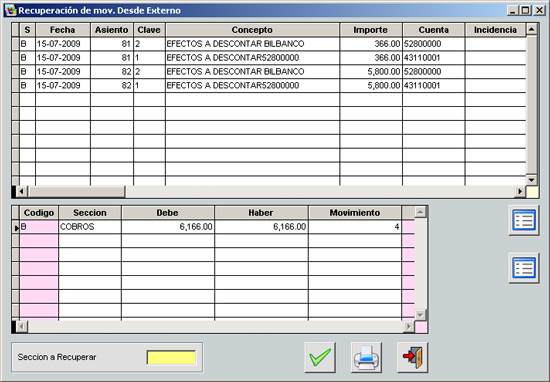This screenshot has height=382, width=550.
Task: Click the upper grid scroll left arrow
Action: click(x=21, y=192)
